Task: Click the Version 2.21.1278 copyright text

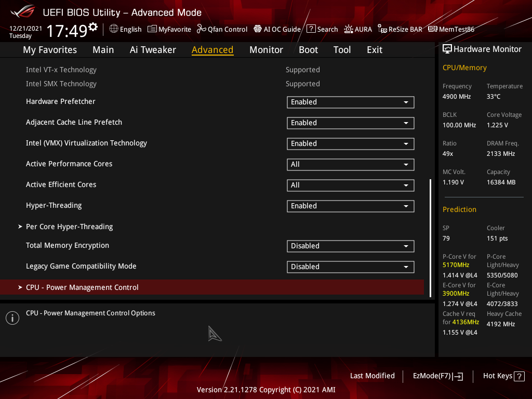Action: 266,390
